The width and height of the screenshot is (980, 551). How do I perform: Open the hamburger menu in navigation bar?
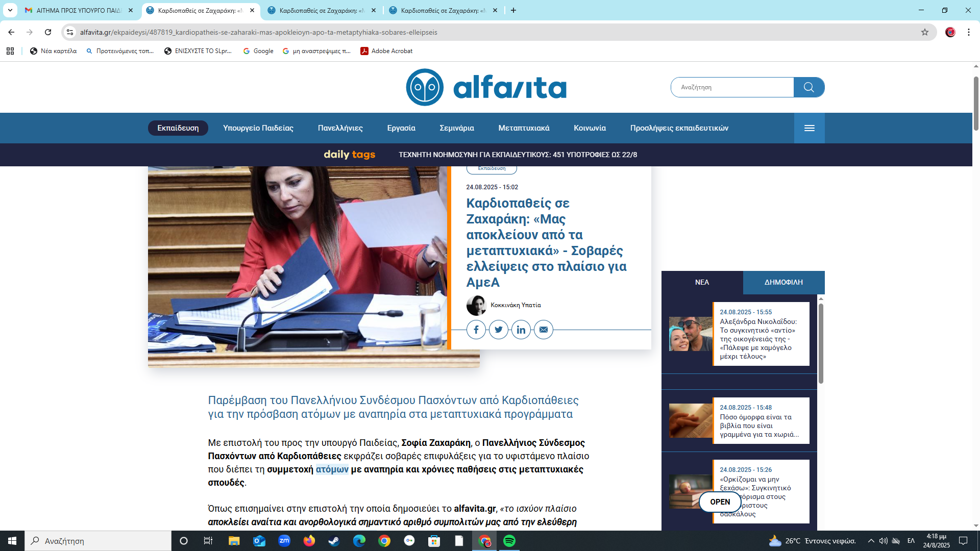[809, 128]
